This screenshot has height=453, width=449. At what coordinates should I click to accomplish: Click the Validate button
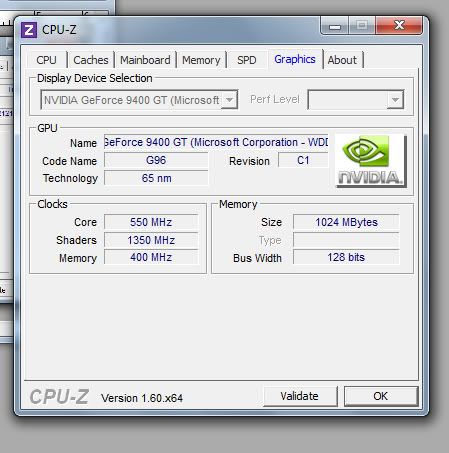[x=300, y=396]
